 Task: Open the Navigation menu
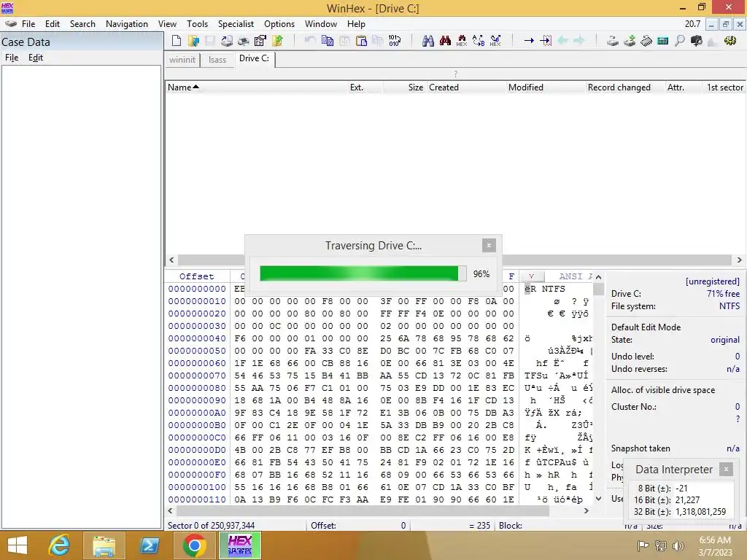(x=127, y=24)
